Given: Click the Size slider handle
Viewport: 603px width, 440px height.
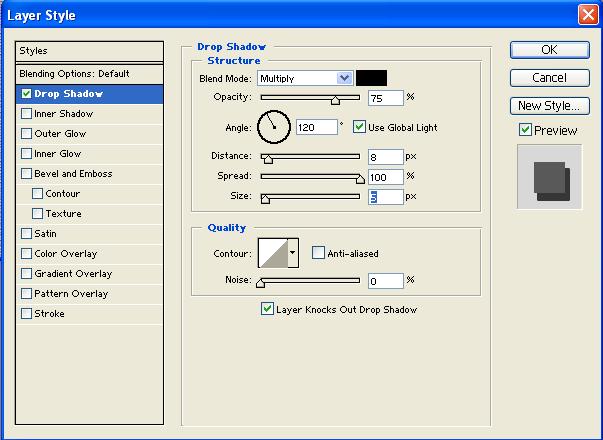Looking at the screenshot, I should [x=265, y=199].
